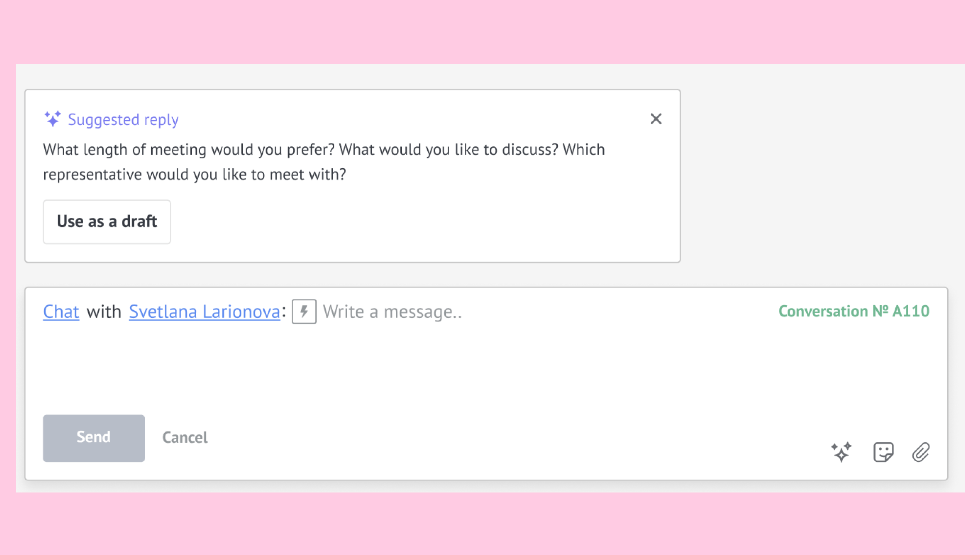
Task: Generate an AI suggestion with the bottom sparkle icon
Action: (x=841, y=452)
